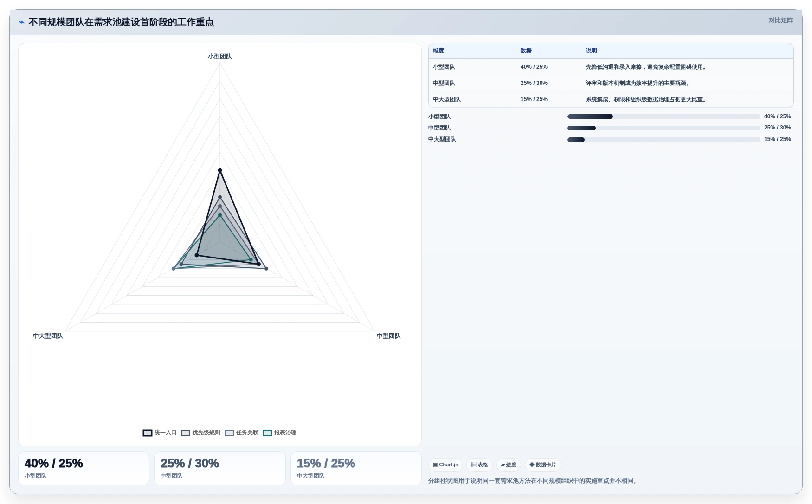812x504 pixels.
Task: Click the 优先级规则 legend label
Action: click(x=206, y=433)
